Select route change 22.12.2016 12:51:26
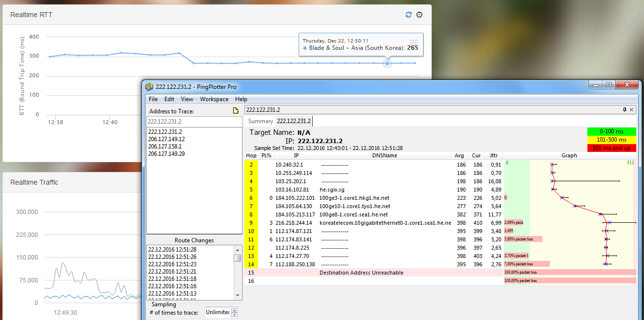Image resolution: width=644 pixels, height=320 pixels. (172, 257)
